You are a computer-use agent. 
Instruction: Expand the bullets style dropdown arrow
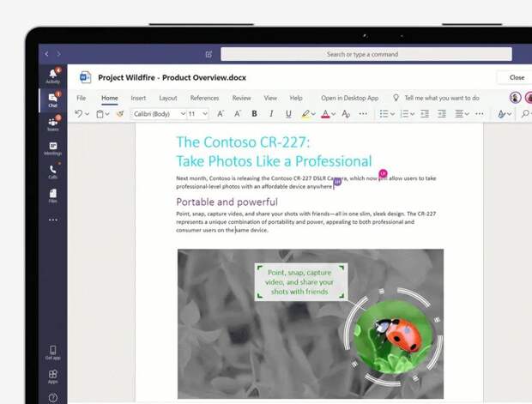[392, 114]
